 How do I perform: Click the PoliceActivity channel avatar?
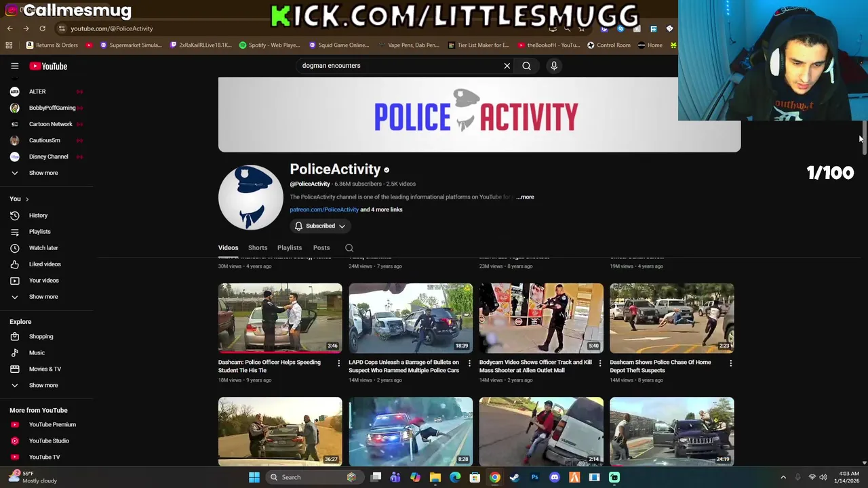click(251, 197)
